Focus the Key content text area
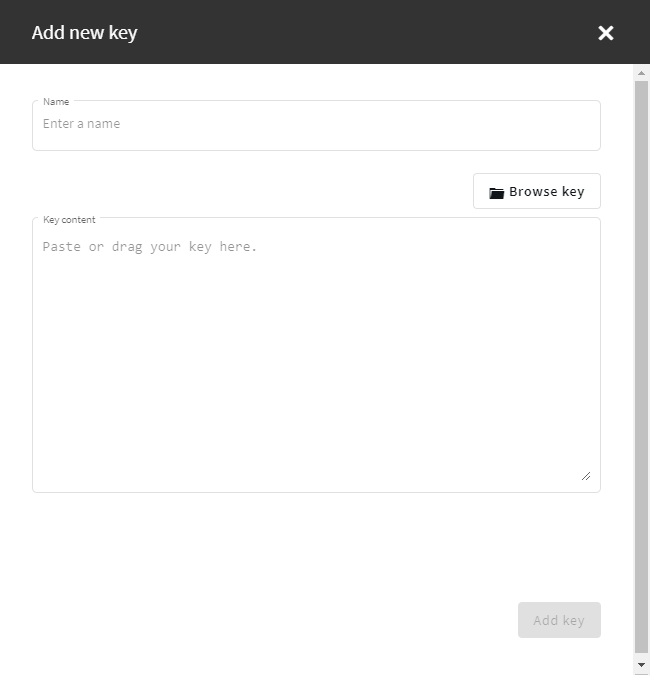Screen dimensions: 650x676 point(316,355)
